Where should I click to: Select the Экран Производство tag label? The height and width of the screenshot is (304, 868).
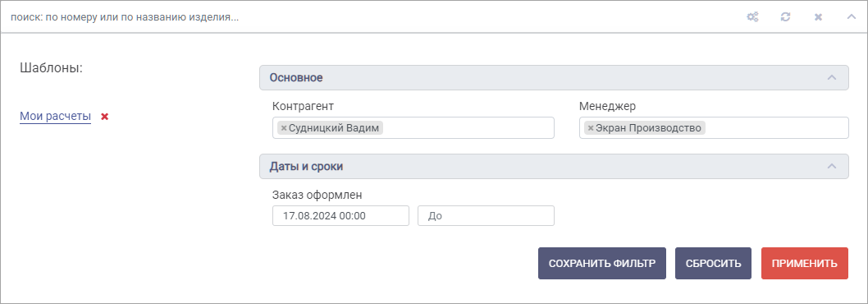pos(648,128)
